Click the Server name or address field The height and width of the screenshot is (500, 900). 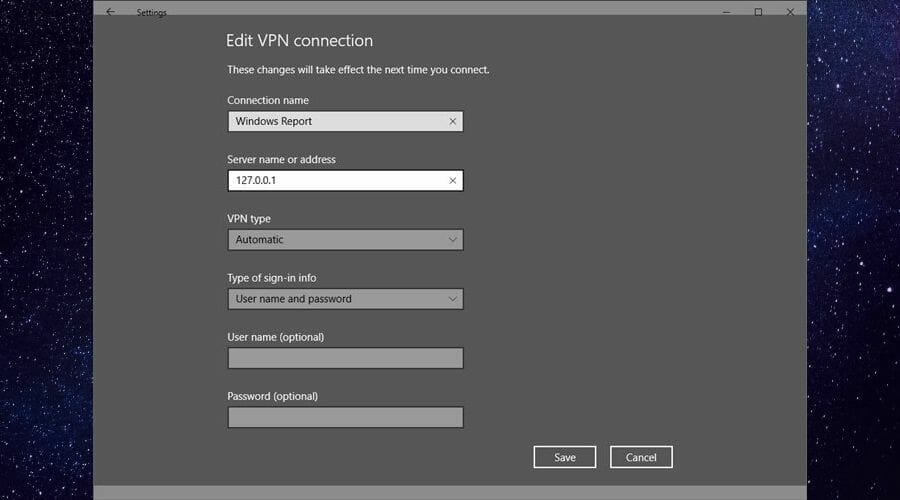(x=345, y=180)
